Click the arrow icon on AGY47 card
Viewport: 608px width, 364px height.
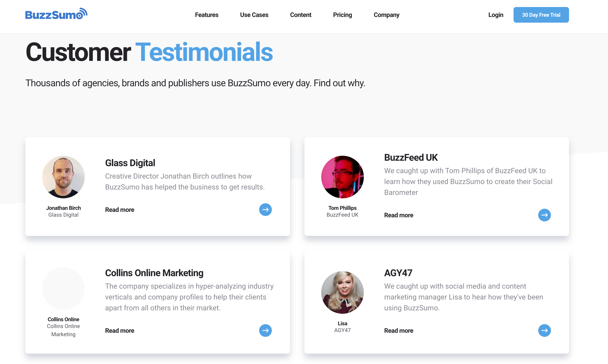(x=545, y=331)
